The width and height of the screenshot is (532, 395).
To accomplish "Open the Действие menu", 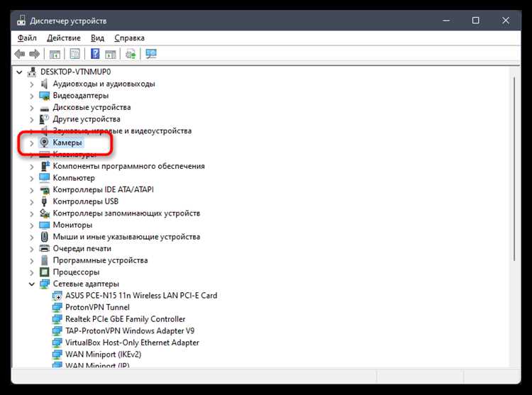I will pos(64,38).
